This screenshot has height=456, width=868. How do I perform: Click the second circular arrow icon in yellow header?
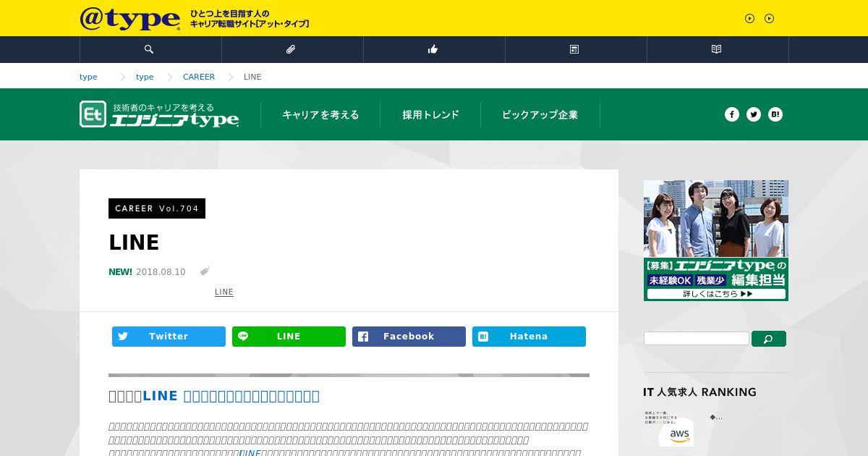[769, 19]
